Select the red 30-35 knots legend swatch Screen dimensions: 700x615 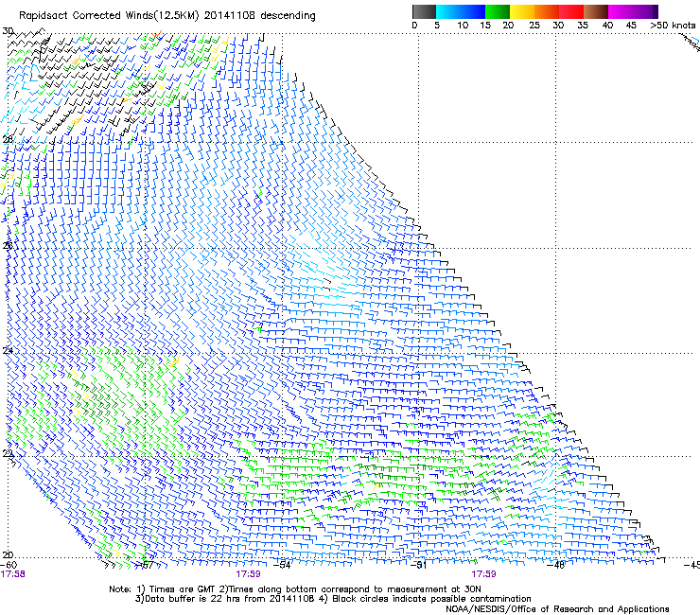(571, 11)
